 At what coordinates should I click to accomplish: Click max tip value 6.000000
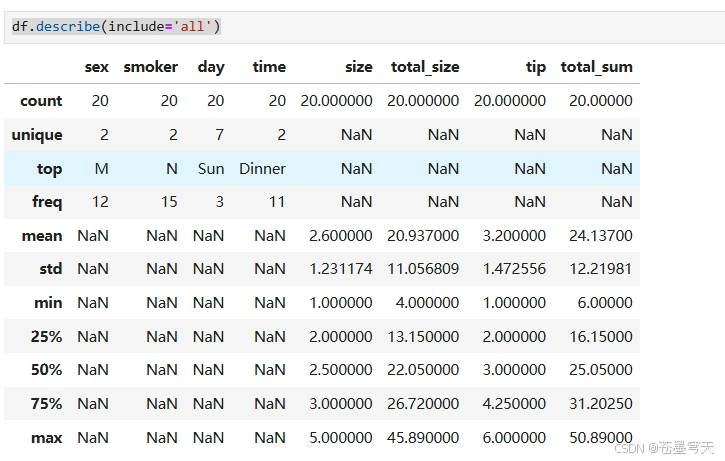pyautogui.click(x=514, y=438)
